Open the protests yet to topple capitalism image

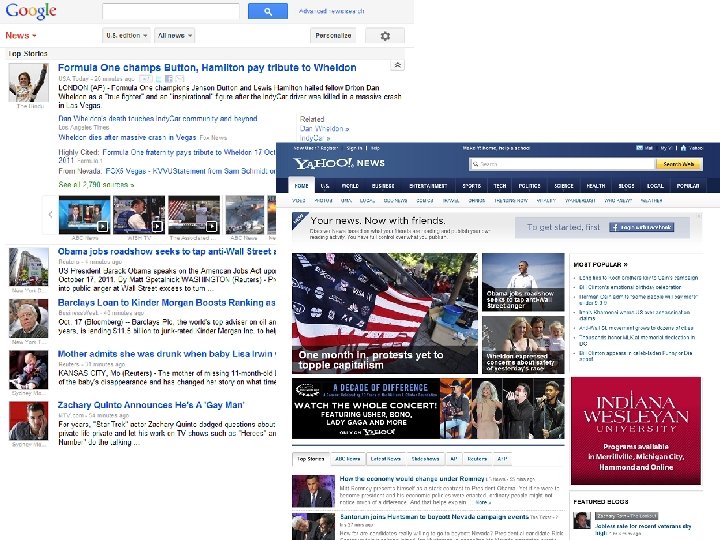coord(385,313)
